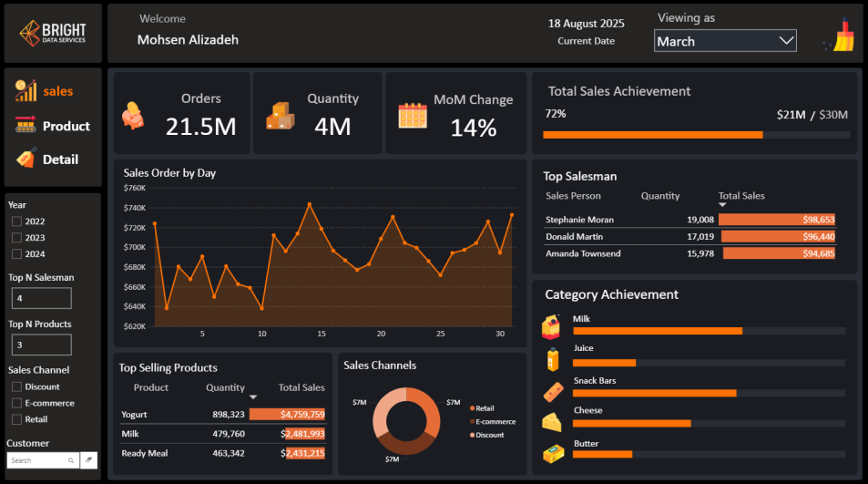The height and width of the screenshot is (484, 868).
Task: Click the Butter category icon
Action: tap(552, 453)
